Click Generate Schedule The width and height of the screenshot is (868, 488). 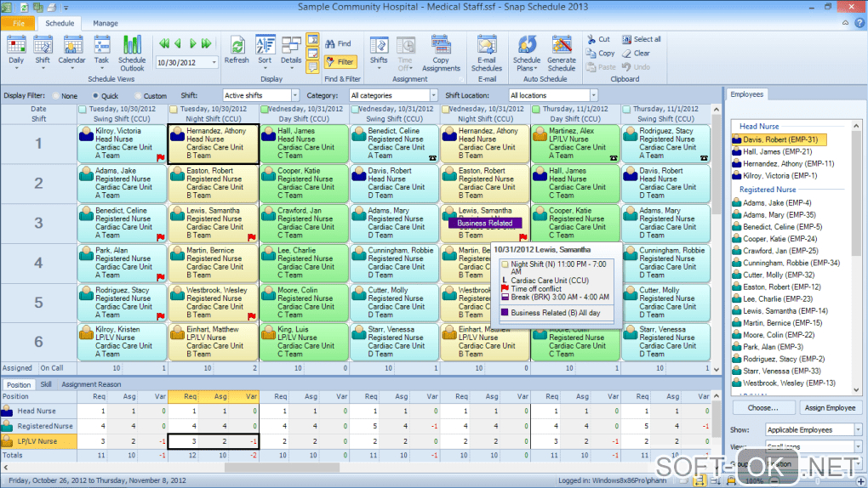coord(562,53)
